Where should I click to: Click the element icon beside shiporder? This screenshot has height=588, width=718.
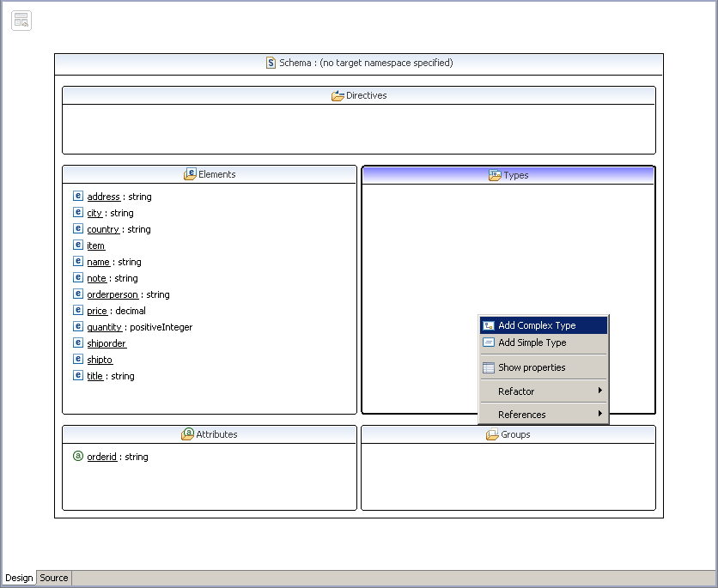(78, 342)
